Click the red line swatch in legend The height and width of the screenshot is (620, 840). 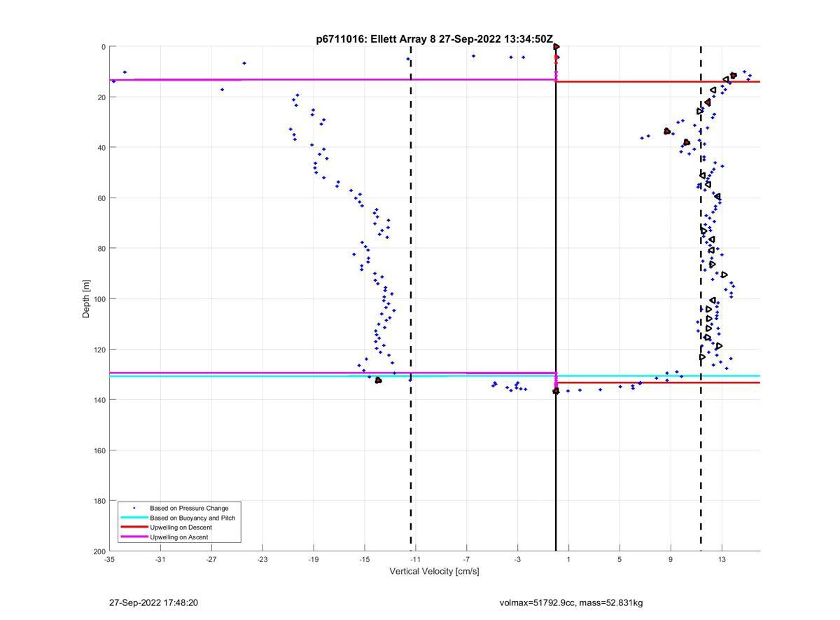(134, 528)
